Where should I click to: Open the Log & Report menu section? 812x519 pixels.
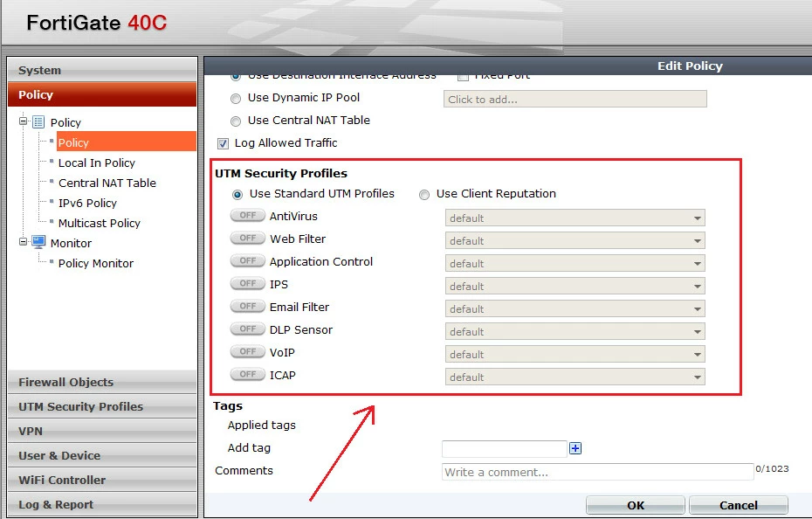[x=102, y=504]
